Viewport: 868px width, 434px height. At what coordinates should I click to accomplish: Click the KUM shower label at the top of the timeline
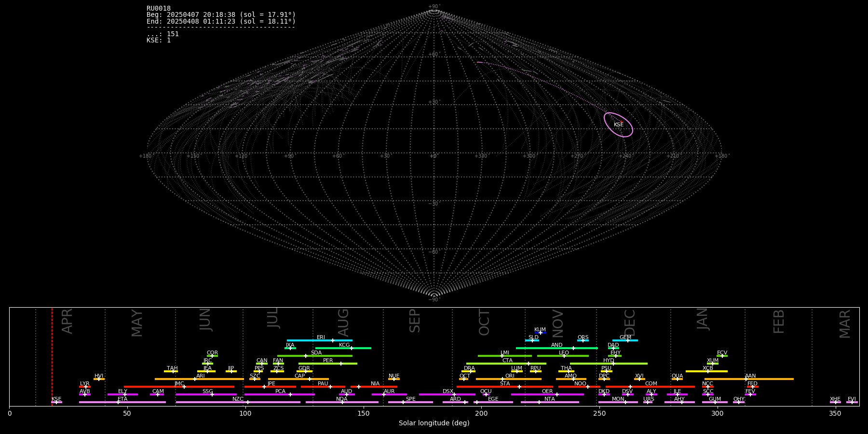(x=540, y=330)
